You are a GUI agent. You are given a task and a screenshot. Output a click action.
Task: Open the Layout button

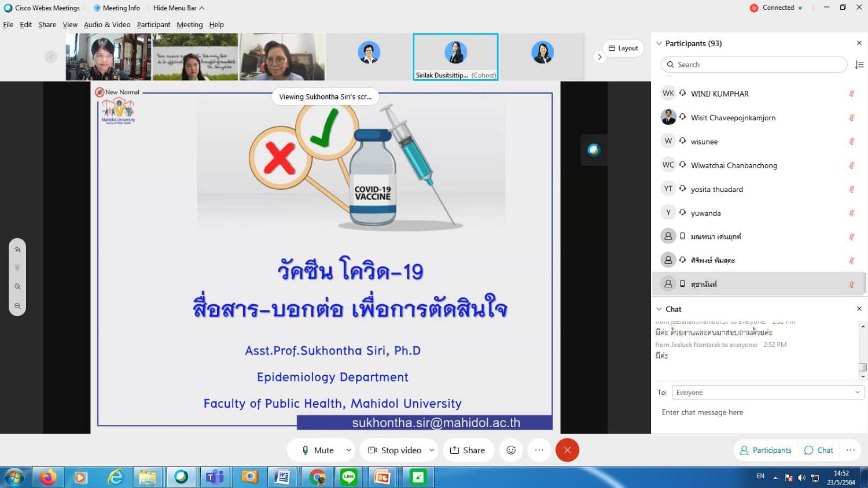pyautogui.click(x=623, y=49)
